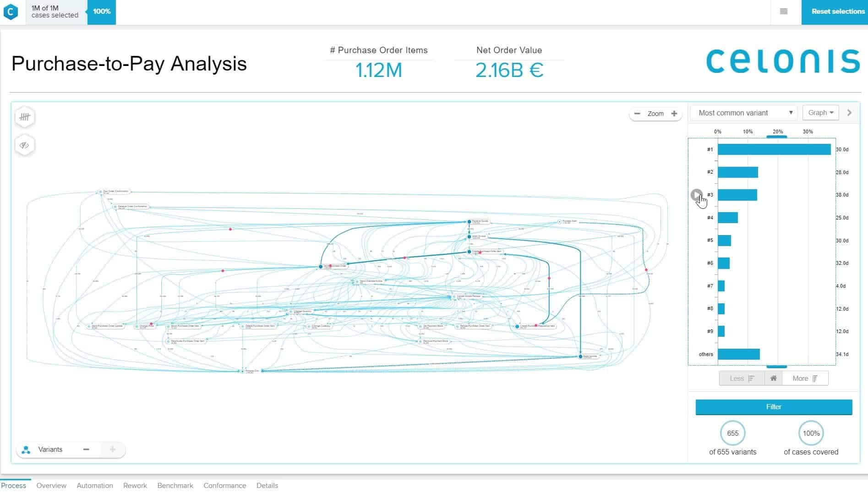Select the Change Quantity node
This screenshot has width=868, height=493.
[x=301, y=312]
